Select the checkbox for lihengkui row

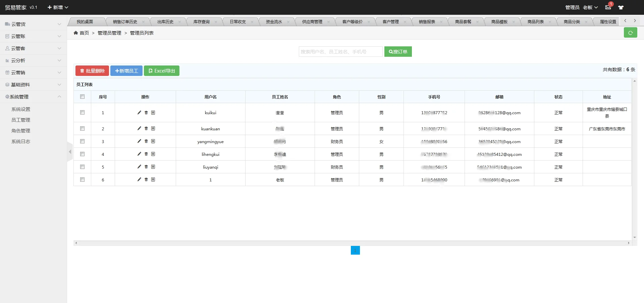83,154
